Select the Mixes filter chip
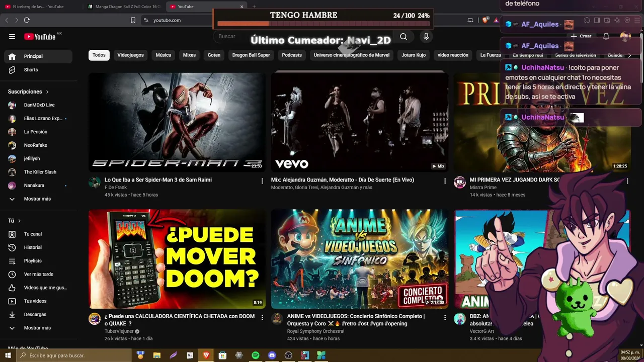 tap(189, 55)
